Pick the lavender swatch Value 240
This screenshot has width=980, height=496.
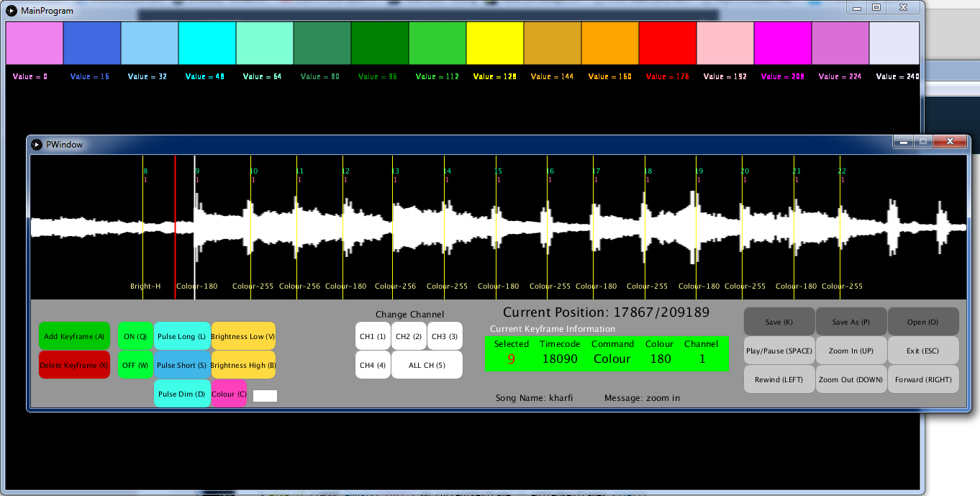coord(894,43)
